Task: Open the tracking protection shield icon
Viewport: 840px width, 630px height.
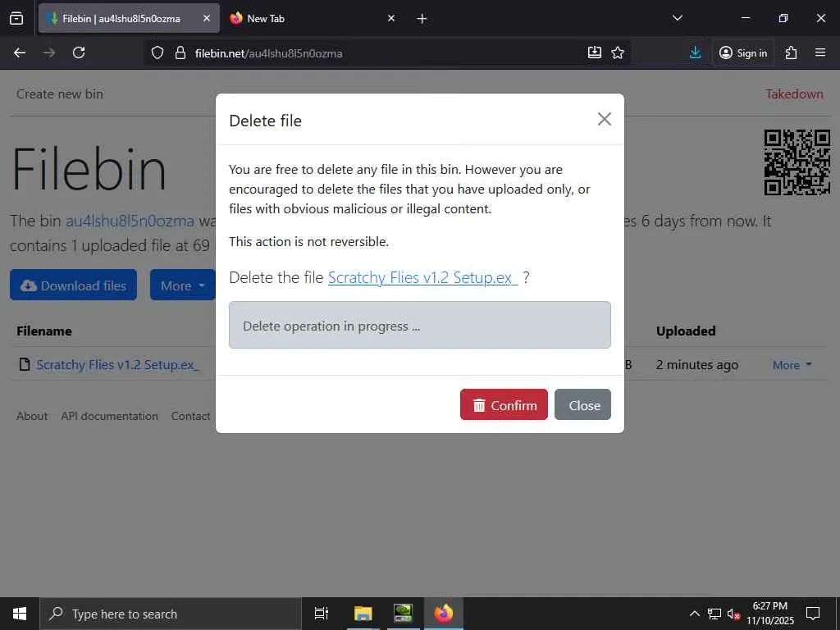Action: tap(157, 52)
